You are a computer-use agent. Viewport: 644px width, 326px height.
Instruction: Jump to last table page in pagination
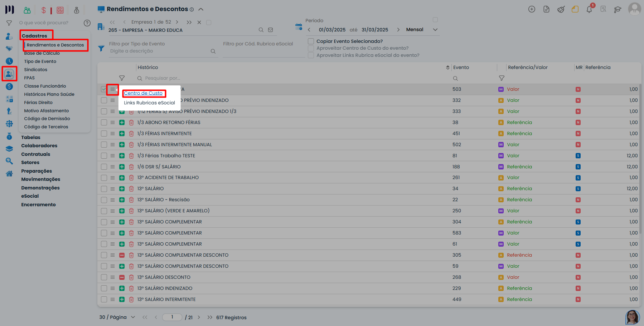[x=210, y=317]
